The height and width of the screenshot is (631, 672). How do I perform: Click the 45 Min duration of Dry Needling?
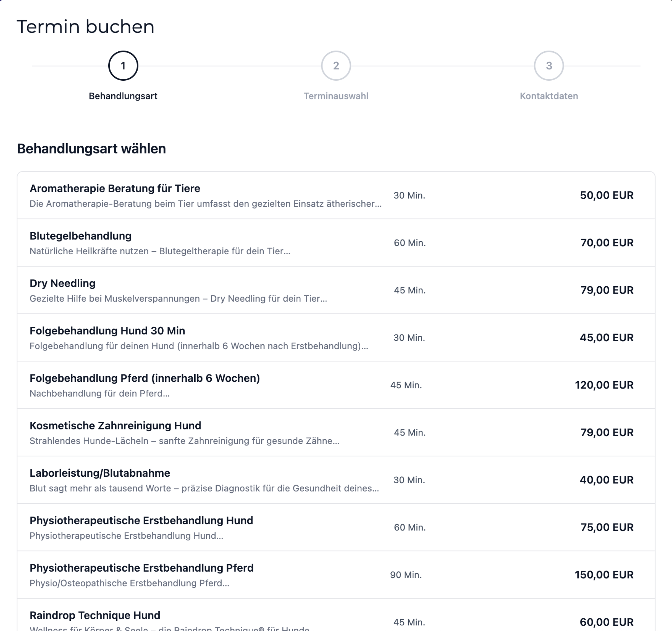tap(410, 290)
